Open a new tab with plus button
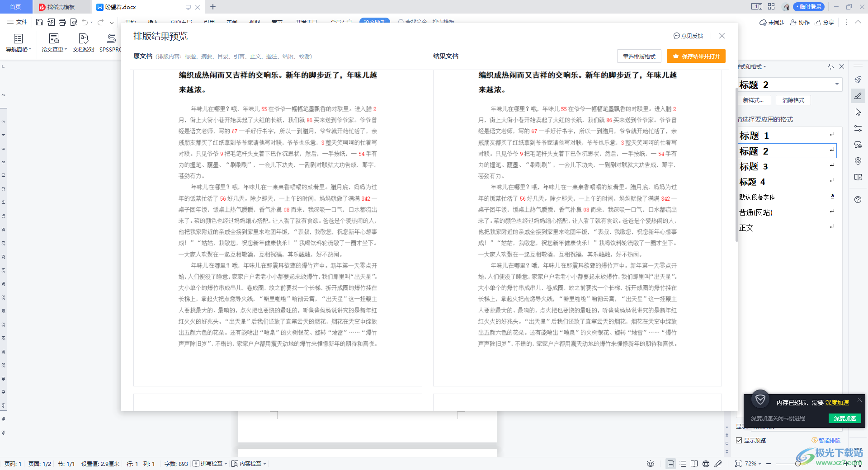Image resolution: width=868 pixels, height=470 pixels. pyautogui.click(x=213, y=7)
